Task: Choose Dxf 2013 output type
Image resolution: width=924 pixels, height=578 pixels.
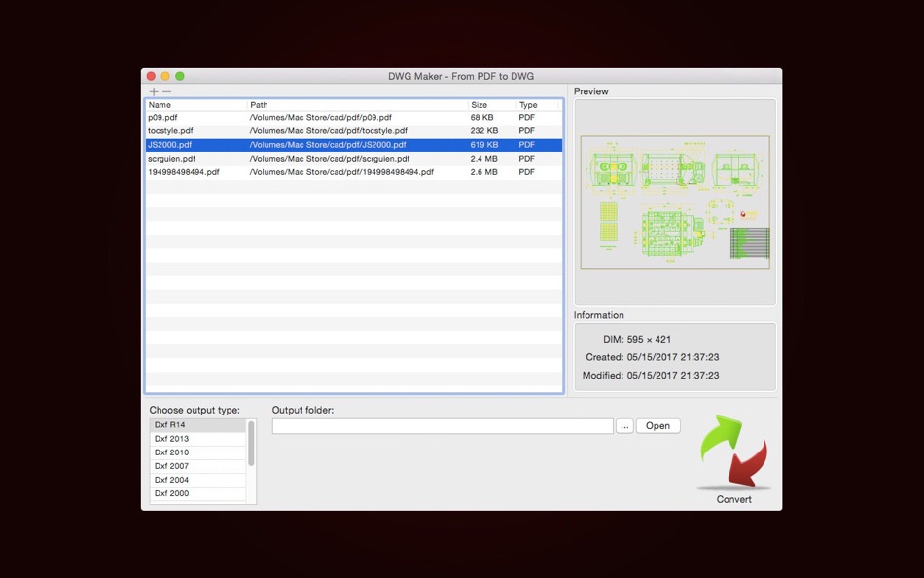Action: click(x=198, y=439)
